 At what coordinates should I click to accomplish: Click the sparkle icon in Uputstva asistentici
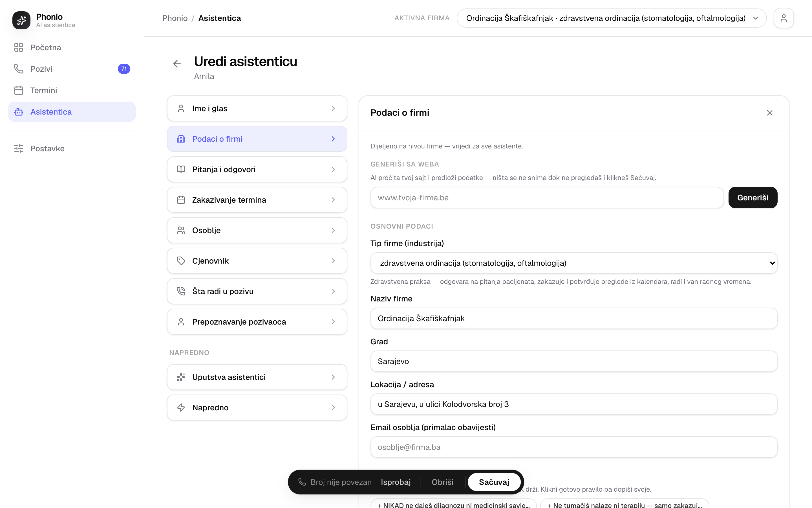pyautogui.click(x=181, y=377)
